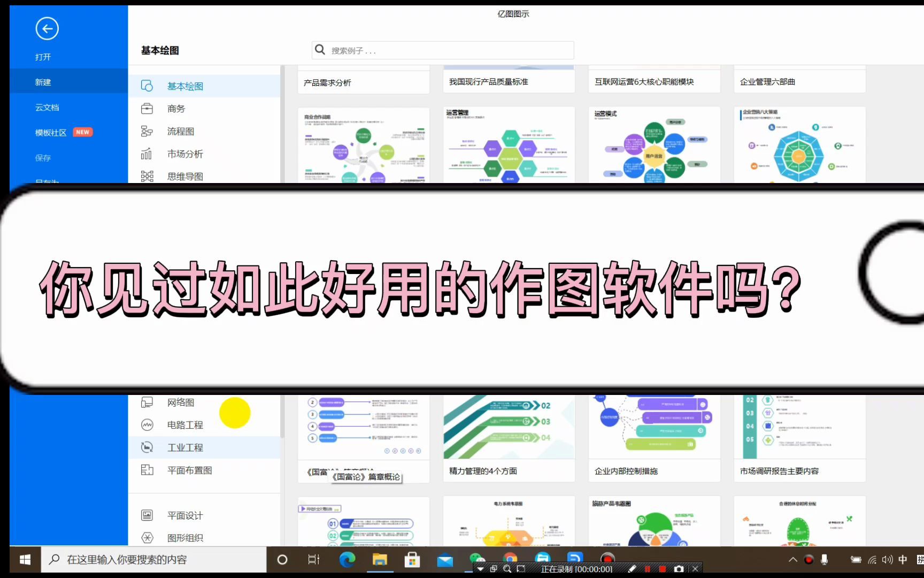Open the 合理的休息时间分配 template thumbnail

(x=800, y=521)
